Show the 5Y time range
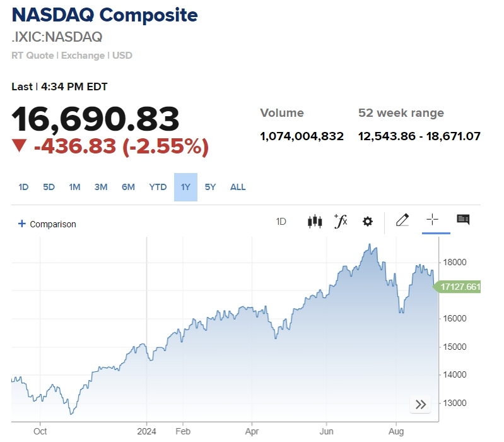Viewport: 504px width, 442px height. tap(210, 187)
